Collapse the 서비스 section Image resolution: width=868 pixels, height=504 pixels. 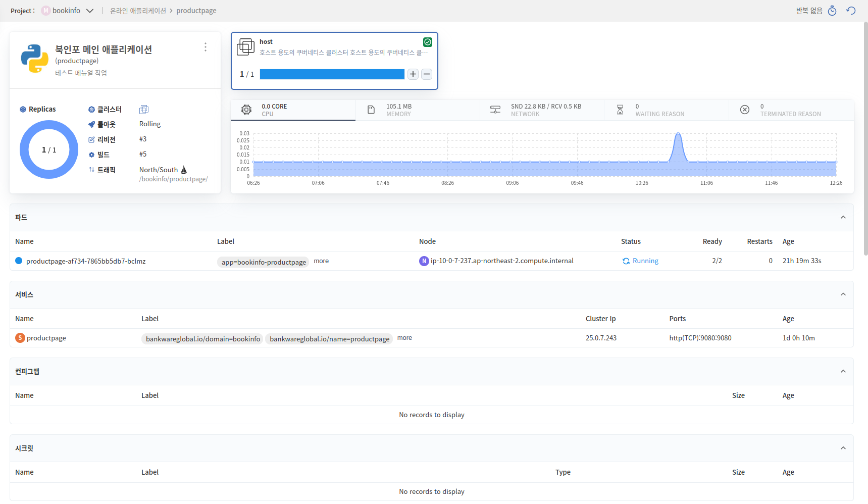[843, 294]
